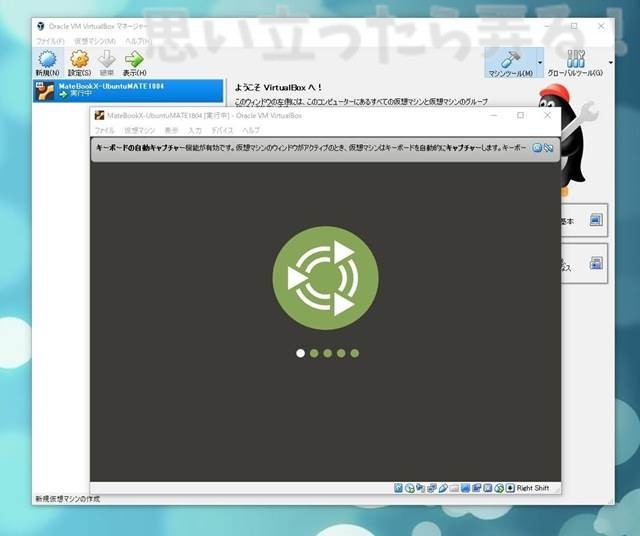Click the Ubuntu MATE logo in VM screen

(325, 278)
